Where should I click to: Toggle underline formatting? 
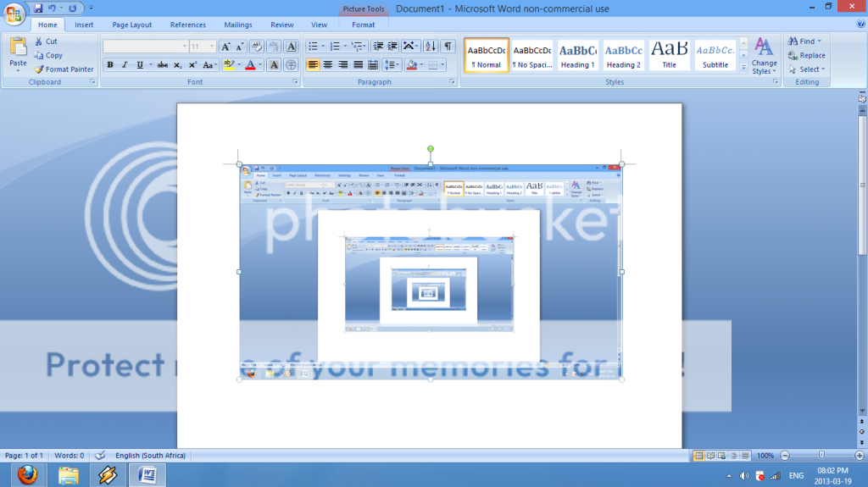[x=140, y=64]
